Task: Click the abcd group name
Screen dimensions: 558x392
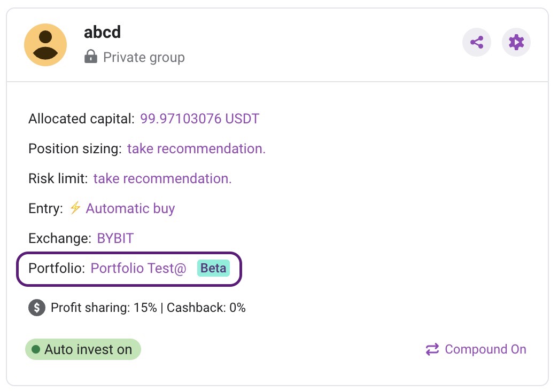Action: (102, 32)
